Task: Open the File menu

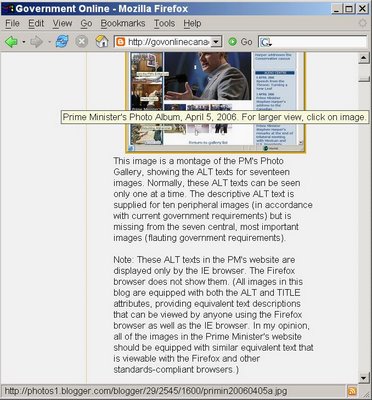Action: click(12, 23)
